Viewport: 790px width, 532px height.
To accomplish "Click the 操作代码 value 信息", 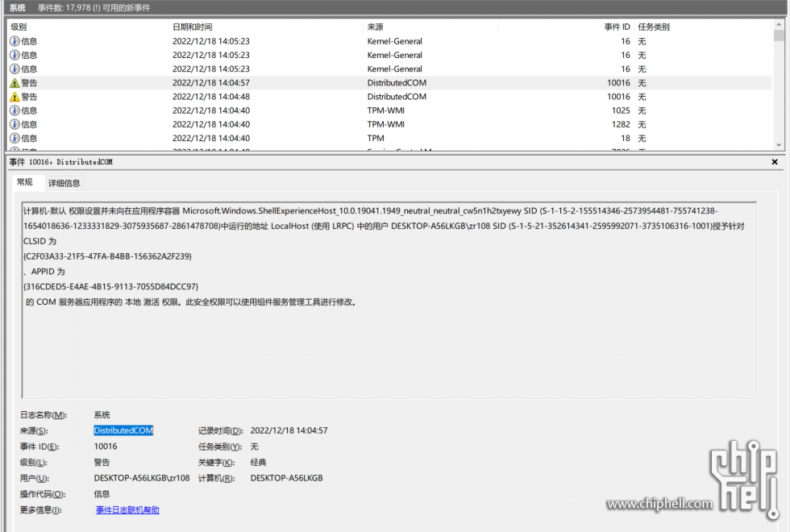I will pyautogui.click(x=102, y=494).
